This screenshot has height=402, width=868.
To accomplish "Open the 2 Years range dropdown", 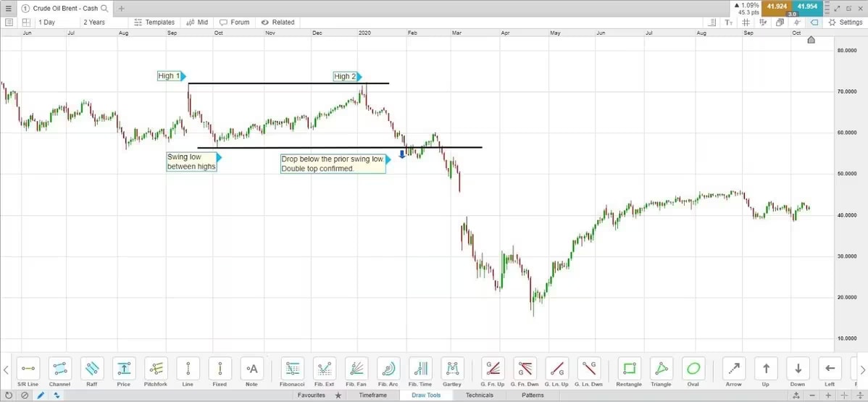I will 104,22.
